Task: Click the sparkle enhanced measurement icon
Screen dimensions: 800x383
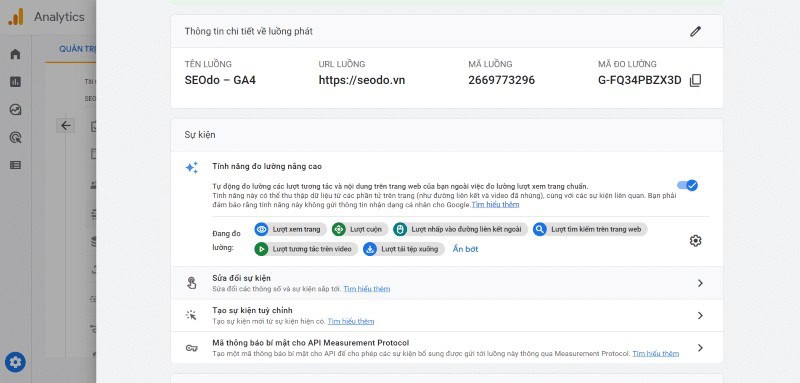Action: click(x=191, y=167)
